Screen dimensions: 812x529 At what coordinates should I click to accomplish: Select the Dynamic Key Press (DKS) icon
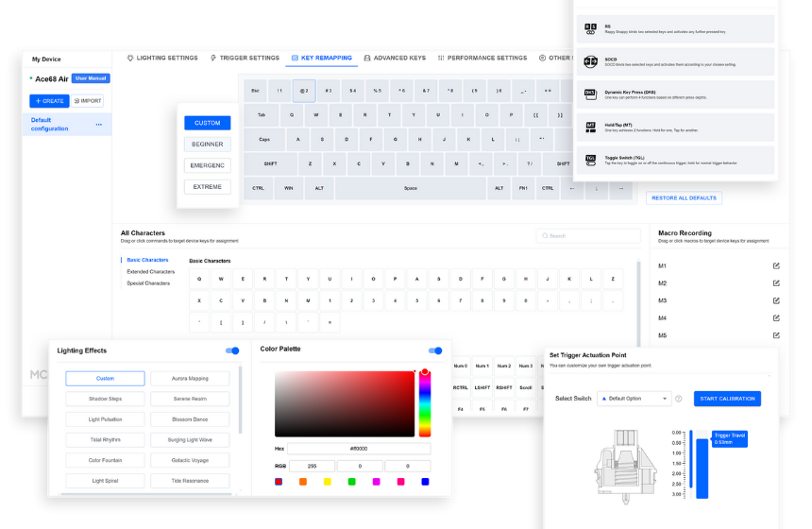coord(590,94)
